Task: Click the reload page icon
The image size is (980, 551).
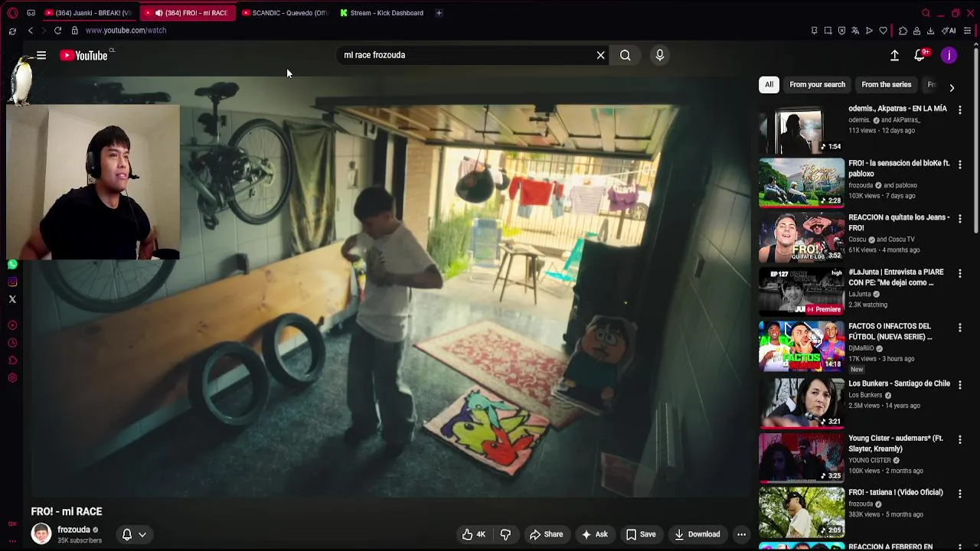Action: coord(57,31)
